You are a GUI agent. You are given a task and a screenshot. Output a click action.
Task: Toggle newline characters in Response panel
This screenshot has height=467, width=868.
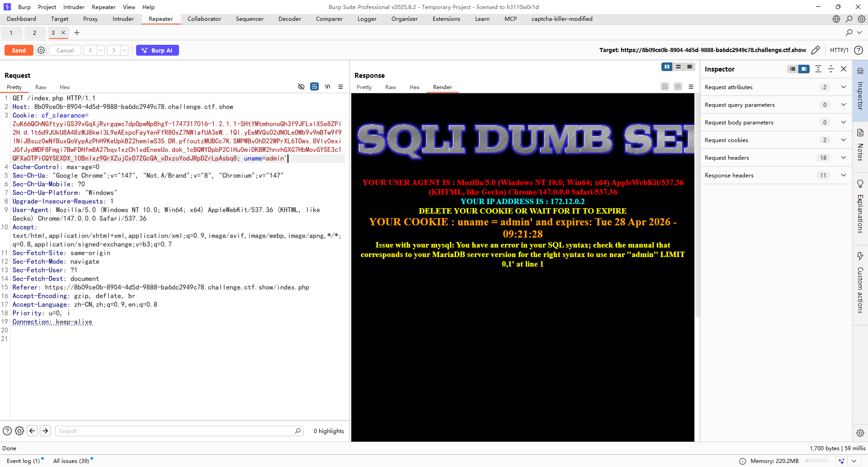678,87
